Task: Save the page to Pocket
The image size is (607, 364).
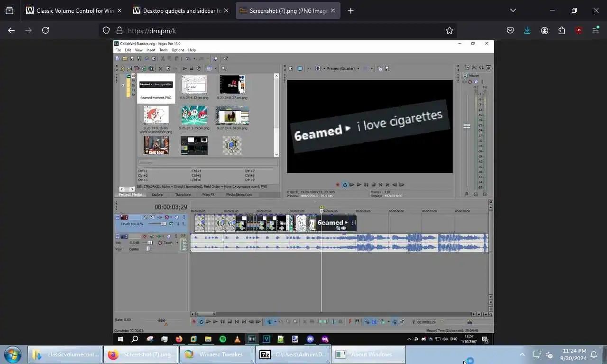Action: 510,30
